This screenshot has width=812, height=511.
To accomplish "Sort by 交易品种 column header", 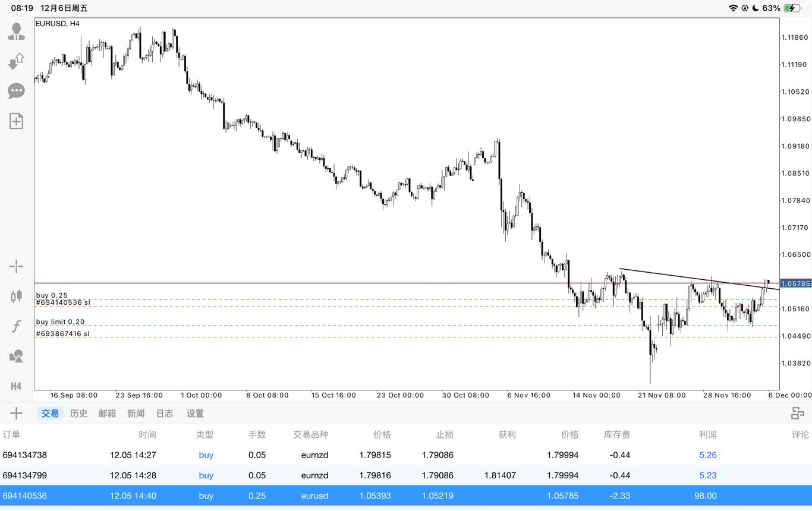I will point(310,434).
